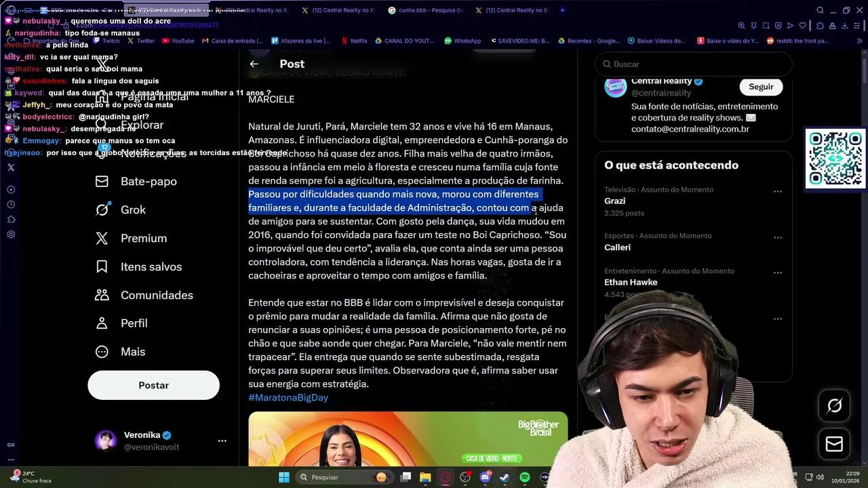
Task: Open the Itens salvos bookmark icon
Action: point(102,267)
